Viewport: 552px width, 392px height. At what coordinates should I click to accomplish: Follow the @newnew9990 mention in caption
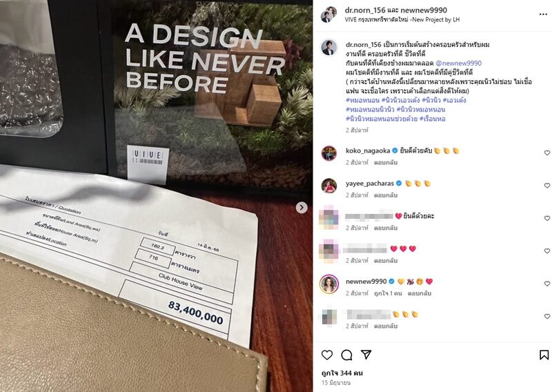tap(458, 63)
